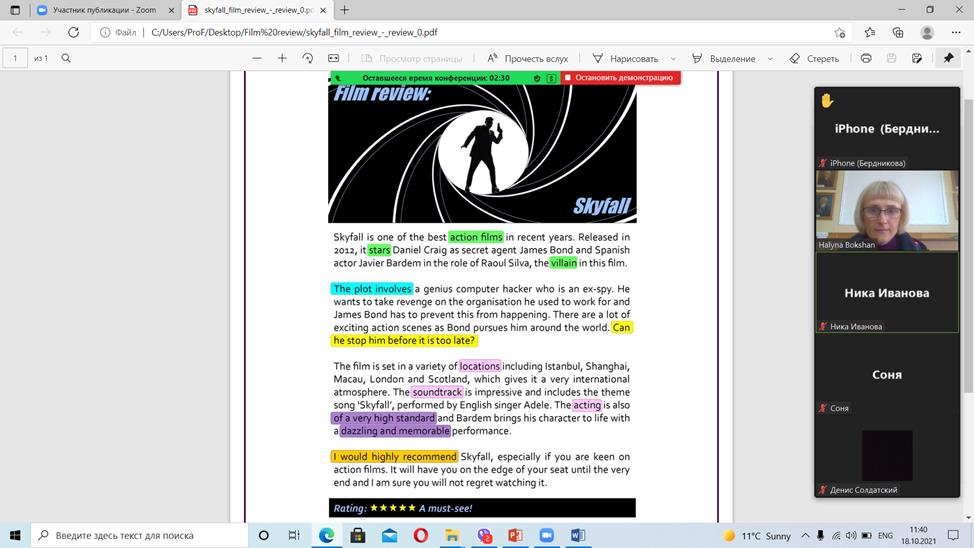Viewport: 974px width, 548px height.
Task: Expand the 'Нарисовать' pen options arrow
Action: (x=673, y=58)
